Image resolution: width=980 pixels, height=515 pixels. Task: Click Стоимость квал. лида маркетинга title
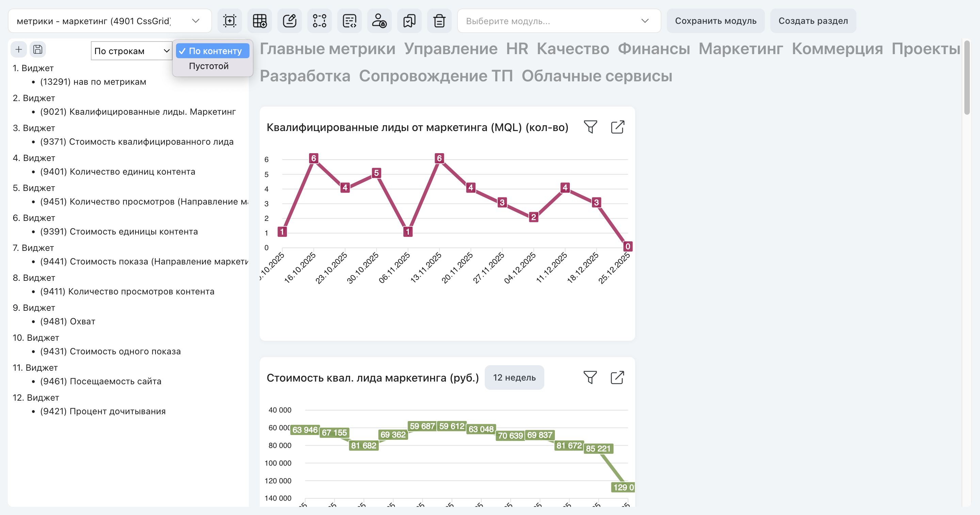point(372,378)
